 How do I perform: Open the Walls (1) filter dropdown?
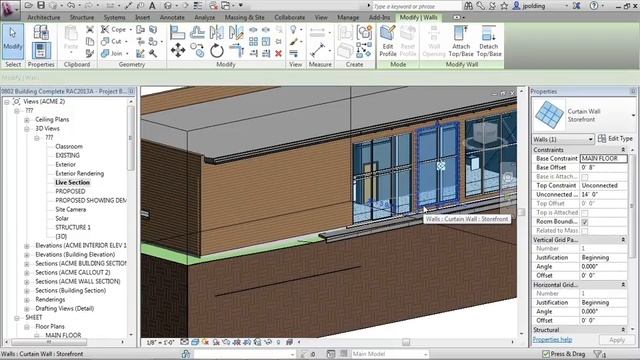(563, 139)
